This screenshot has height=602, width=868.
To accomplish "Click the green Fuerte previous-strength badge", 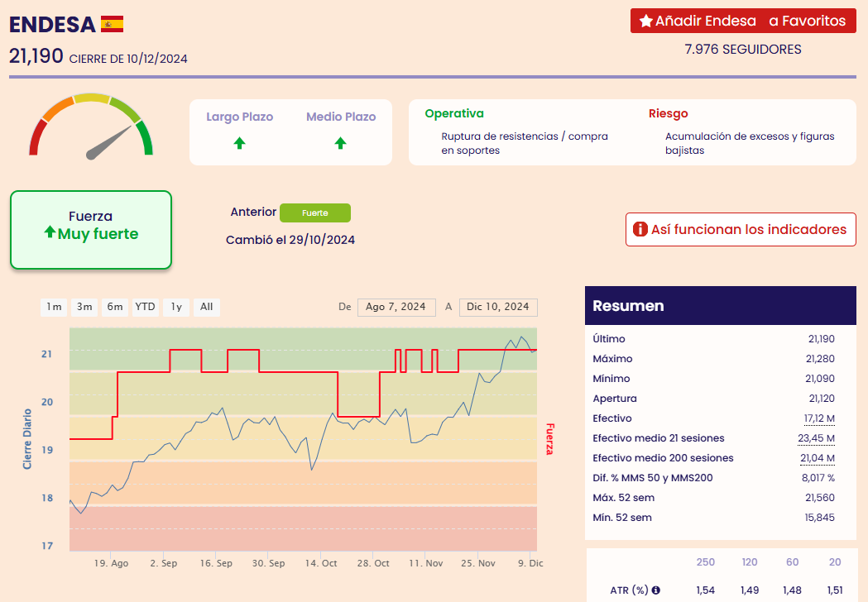I will (x=315, y=213).
